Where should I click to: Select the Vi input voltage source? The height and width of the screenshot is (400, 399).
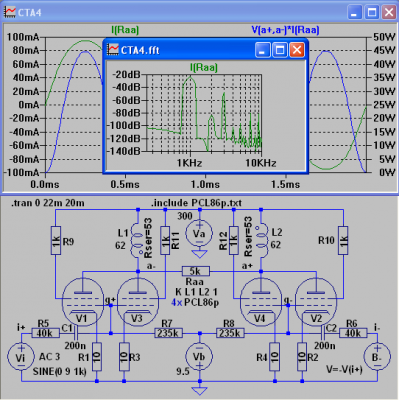pos(21,357)
